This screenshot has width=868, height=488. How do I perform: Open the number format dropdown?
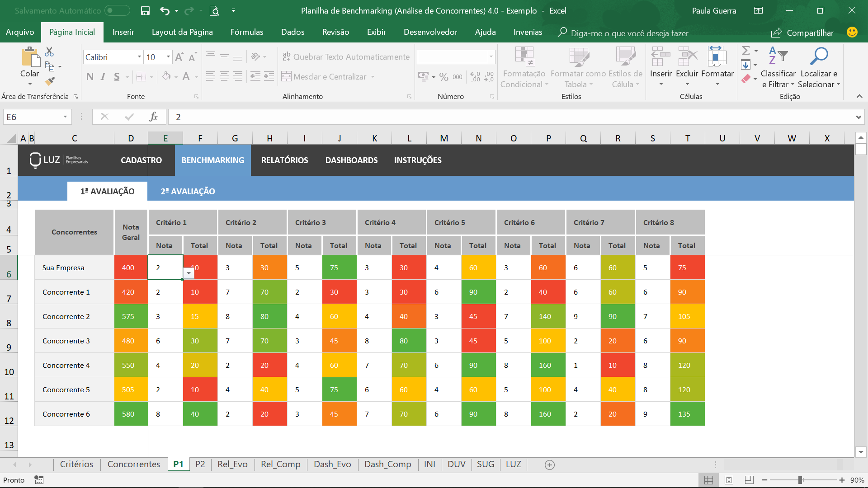click(x=491, y=57)
